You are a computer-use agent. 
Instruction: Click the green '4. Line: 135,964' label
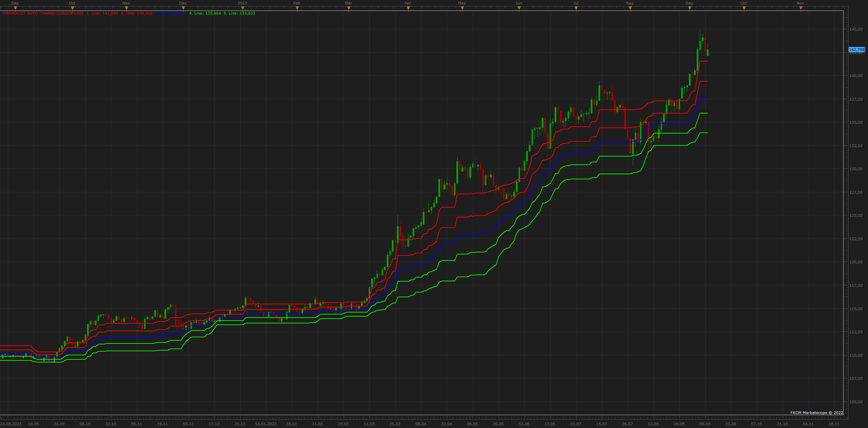[205, 14]
